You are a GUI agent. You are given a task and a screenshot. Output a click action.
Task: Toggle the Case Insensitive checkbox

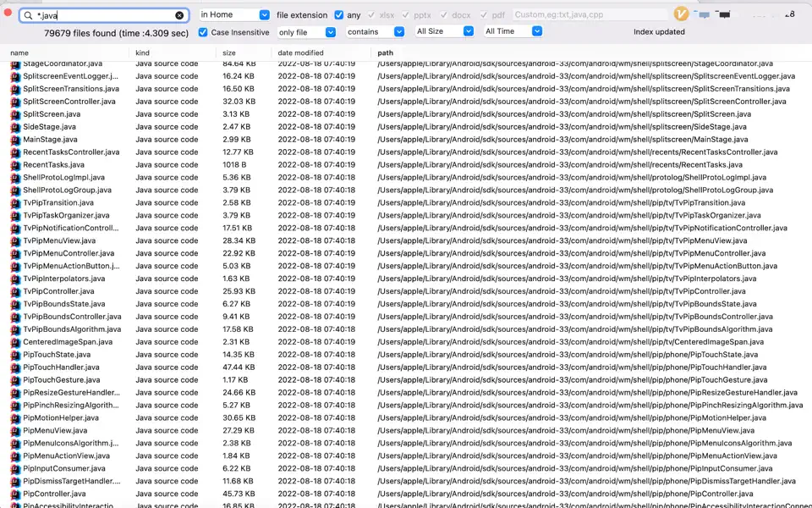(x=203, y=32)
